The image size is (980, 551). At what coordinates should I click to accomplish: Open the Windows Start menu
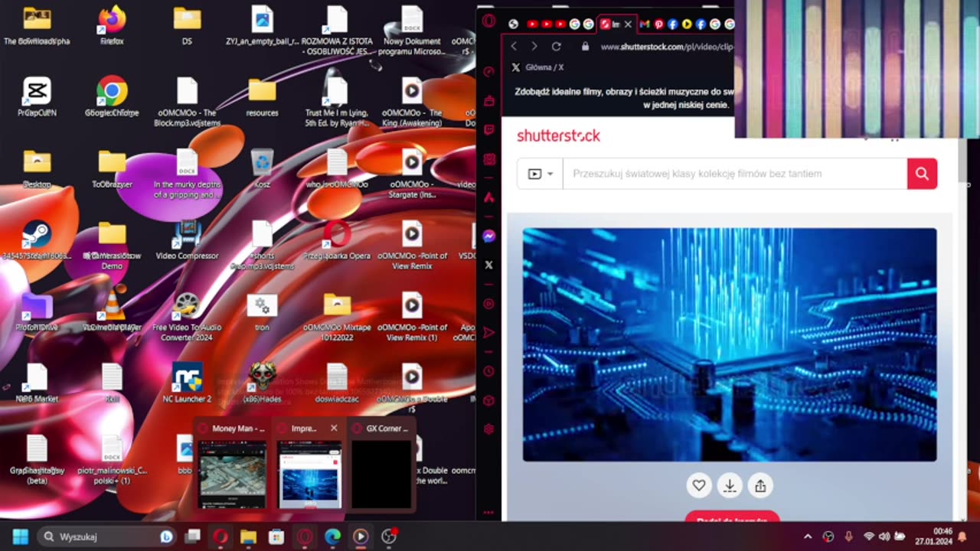pyautogui.click(x=21, y=536)
